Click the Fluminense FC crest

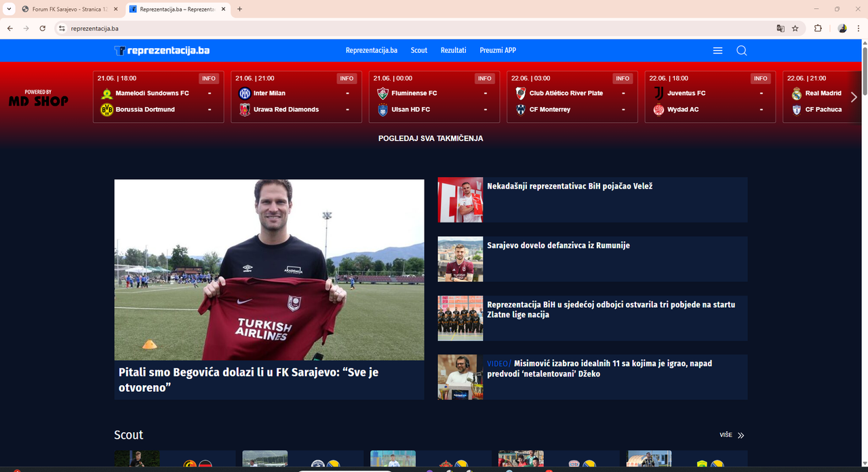[383, 94]
